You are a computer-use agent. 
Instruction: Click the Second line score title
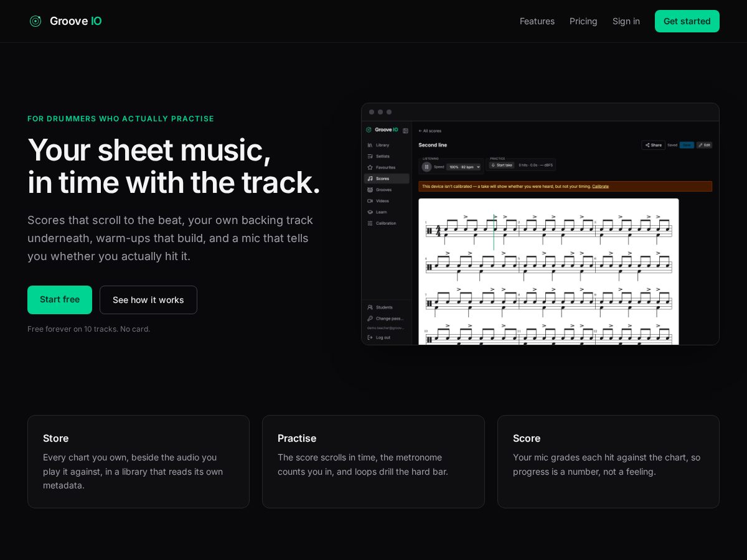433,145
